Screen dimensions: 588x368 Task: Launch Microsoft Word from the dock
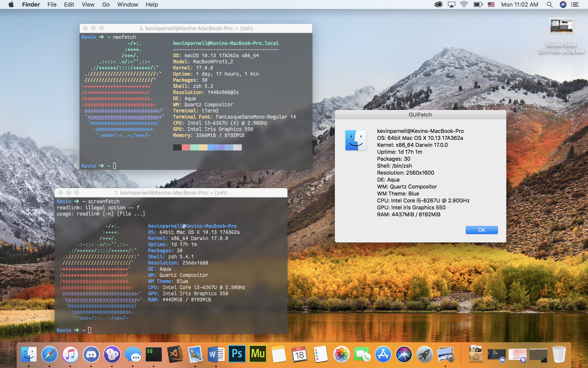tap(216, 354)
